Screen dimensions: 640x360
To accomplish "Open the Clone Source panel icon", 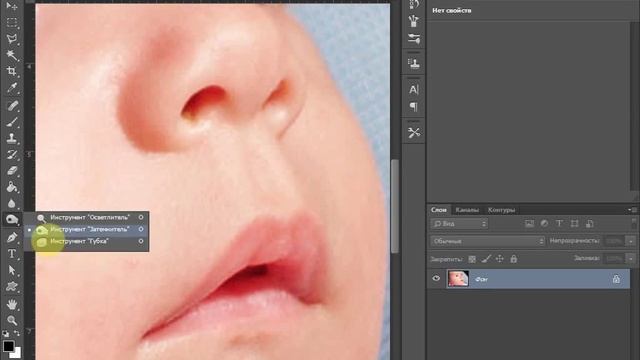I will pos(414,63).
